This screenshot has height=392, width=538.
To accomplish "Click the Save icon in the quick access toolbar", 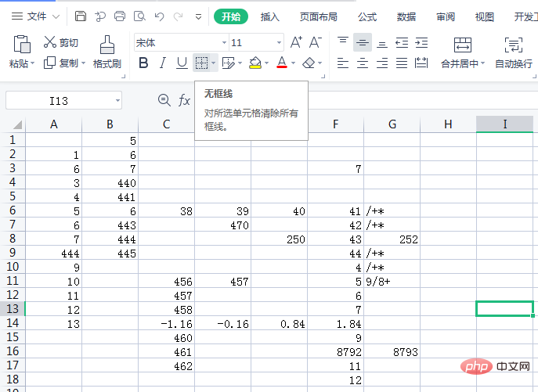I will (81, 16).
